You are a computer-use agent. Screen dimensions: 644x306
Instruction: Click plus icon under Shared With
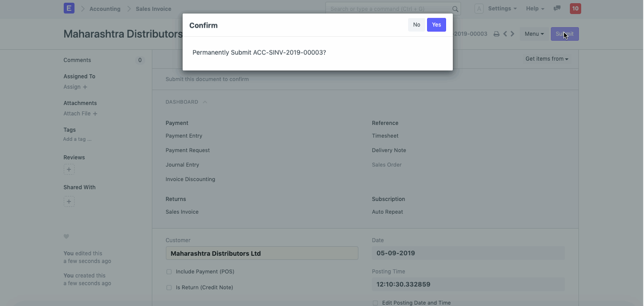[69, 201]
